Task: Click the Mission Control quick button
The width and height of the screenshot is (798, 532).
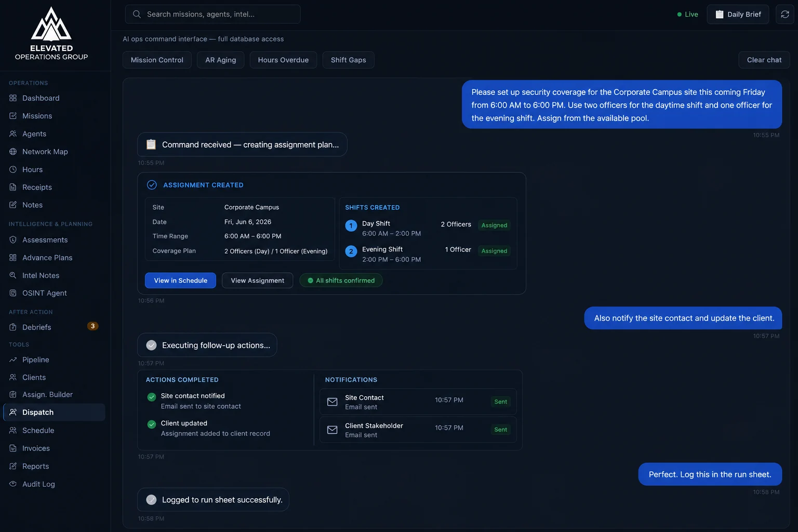Action: pos(157,60)
